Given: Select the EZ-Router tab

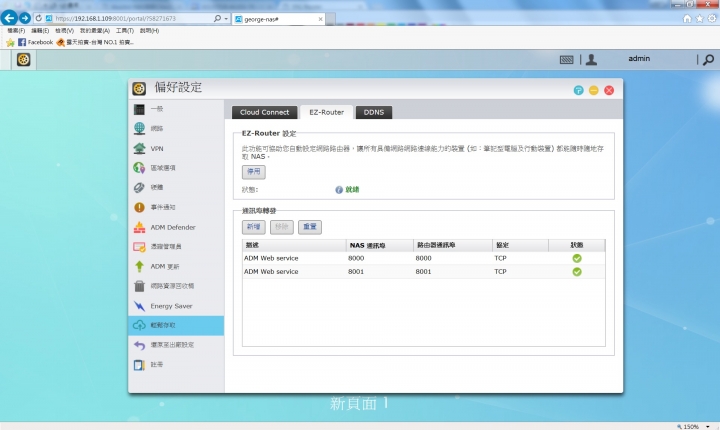Looking at the screenshot, I should tap(326, 112).
